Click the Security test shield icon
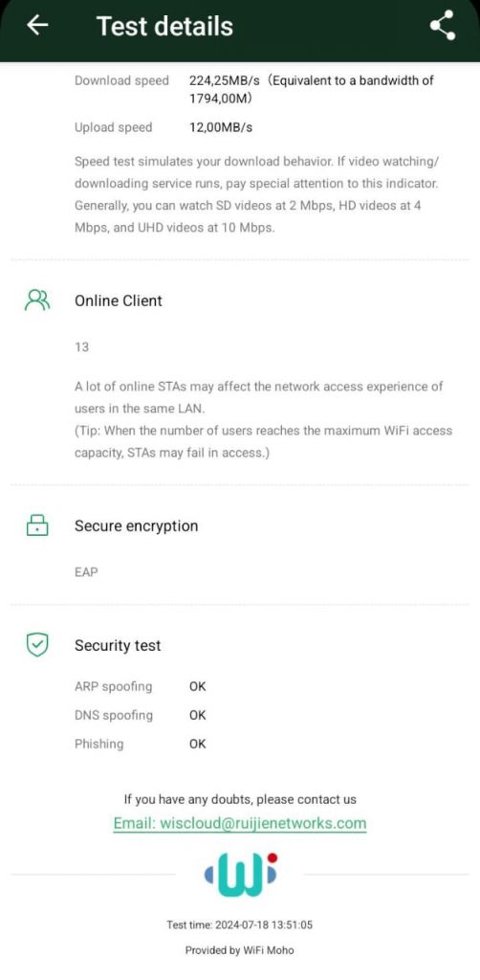This screenshot has height=980, width=480. tap(37, 646)
